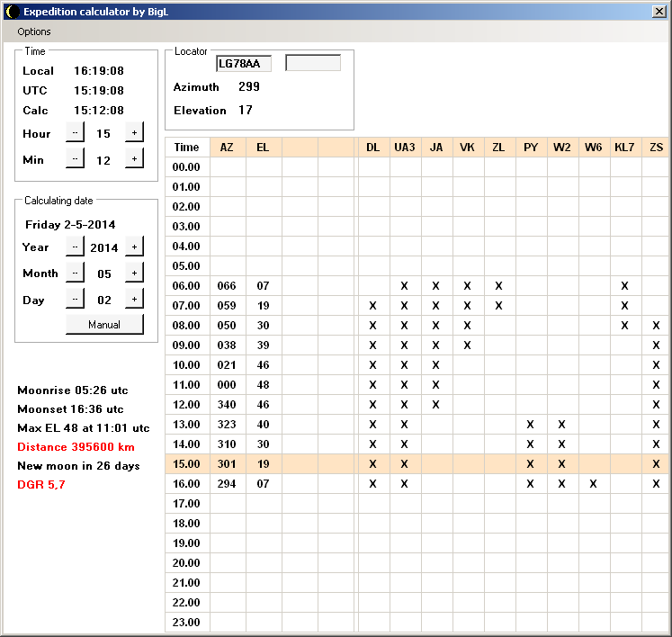Click the empty second locator field

point(313,63)
